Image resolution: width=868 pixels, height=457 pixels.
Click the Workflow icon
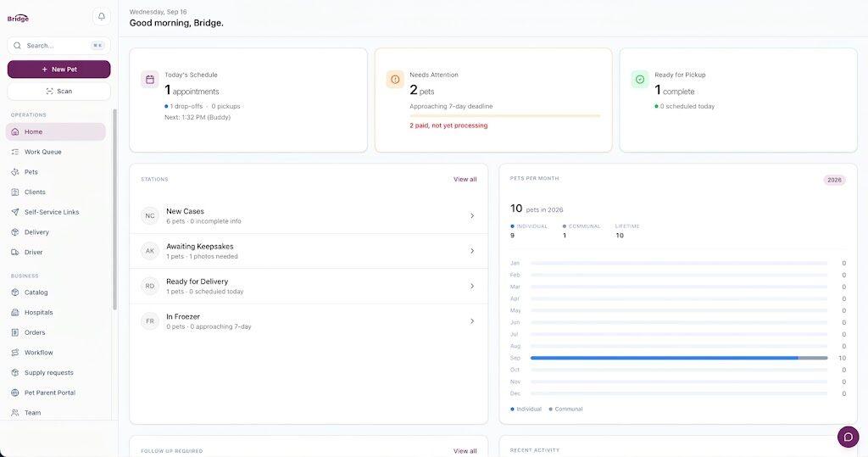[15, 353]
